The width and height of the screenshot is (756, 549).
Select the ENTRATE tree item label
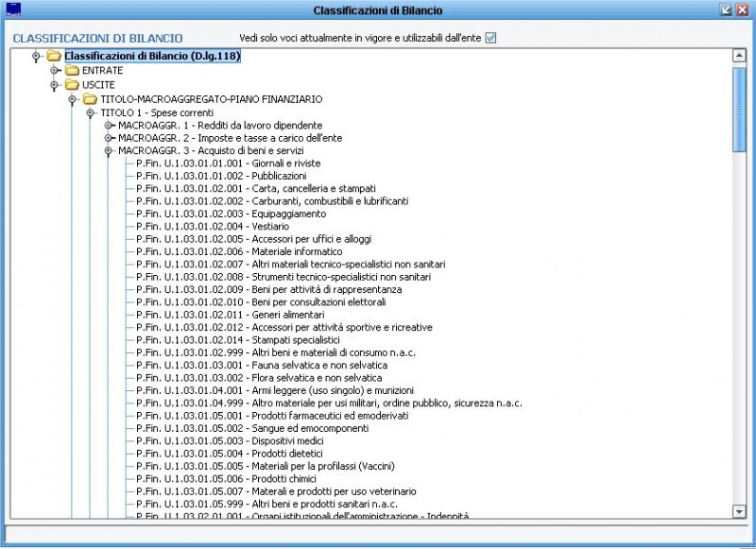(103, 71)
